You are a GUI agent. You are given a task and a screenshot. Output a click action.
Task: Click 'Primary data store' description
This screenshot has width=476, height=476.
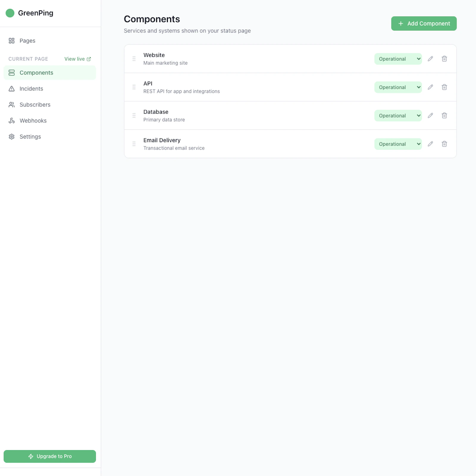pyautogui.click(x=164, y=120)
